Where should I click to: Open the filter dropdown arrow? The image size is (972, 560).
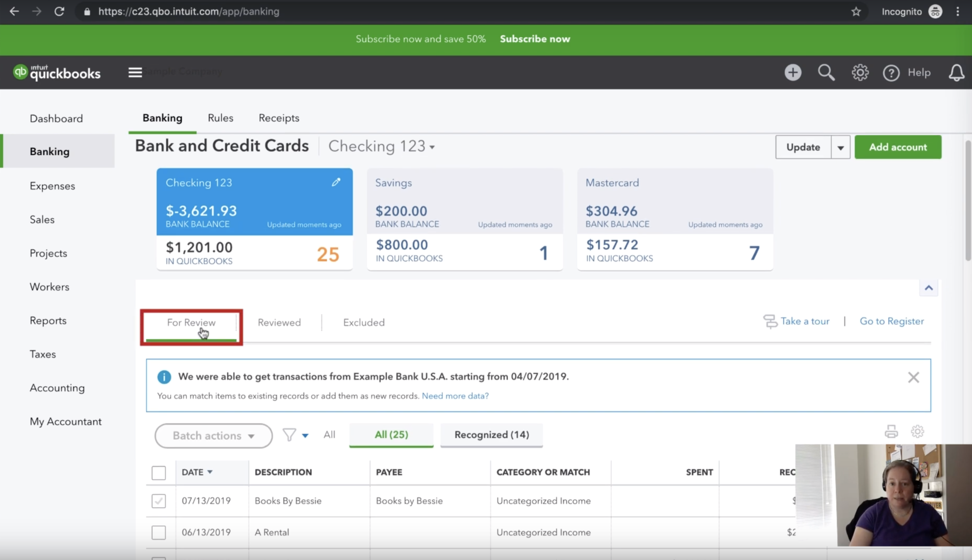tap(305, 435)
